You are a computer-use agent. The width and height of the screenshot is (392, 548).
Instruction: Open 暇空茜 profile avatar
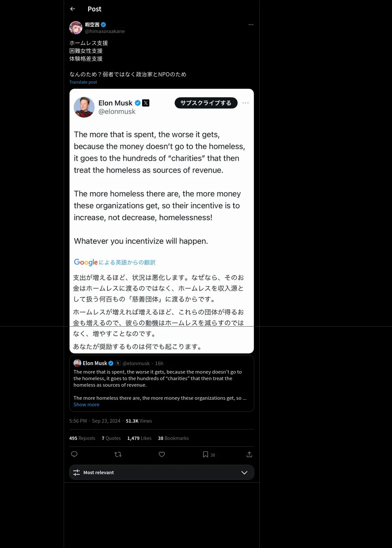[76, 28]
